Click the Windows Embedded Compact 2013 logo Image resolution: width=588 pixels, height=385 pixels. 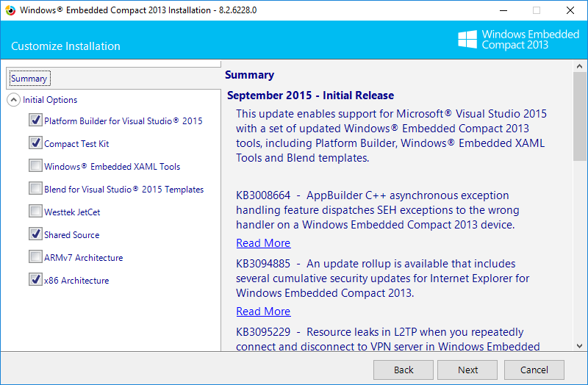tap(519, 40)
